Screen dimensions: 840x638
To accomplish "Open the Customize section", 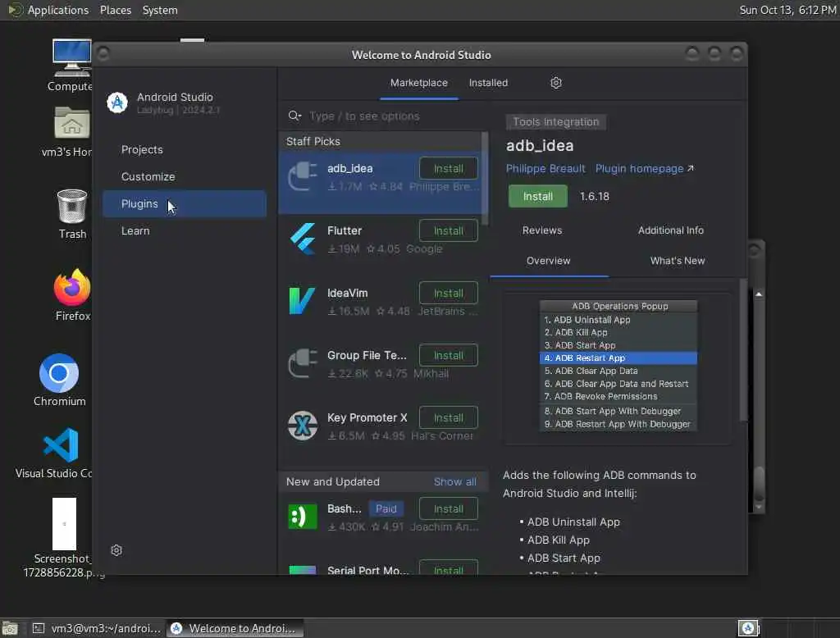I will pyautogui.click(x=185, y=177).
